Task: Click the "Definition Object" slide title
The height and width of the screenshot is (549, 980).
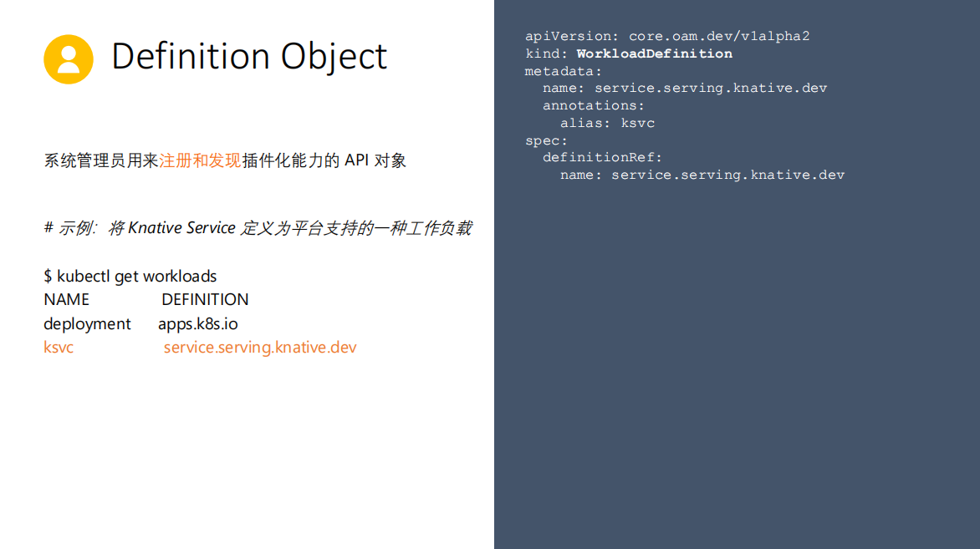Action: tap(249, 57)
